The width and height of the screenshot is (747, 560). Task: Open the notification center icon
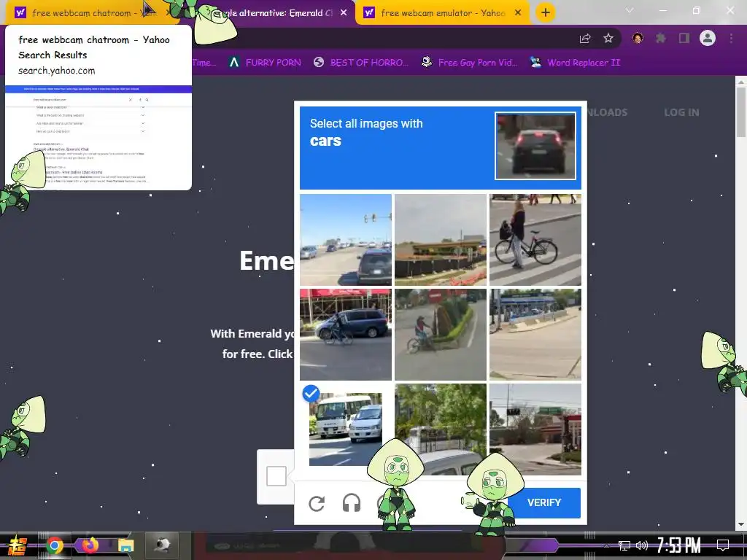(723, 545)
